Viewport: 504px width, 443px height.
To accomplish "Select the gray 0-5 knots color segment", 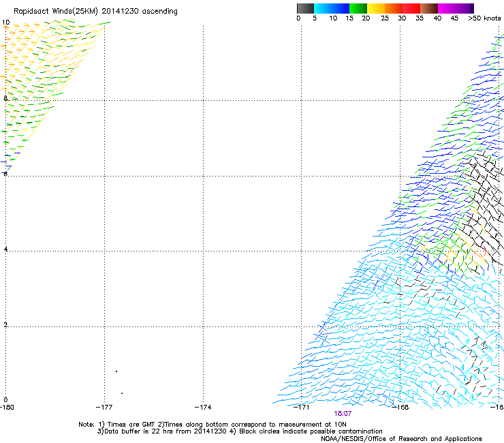I will click(305, 8).
